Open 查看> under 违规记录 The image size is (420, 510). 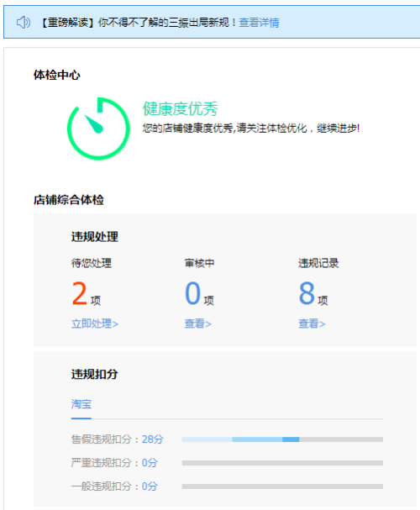[x=312, y=323]
